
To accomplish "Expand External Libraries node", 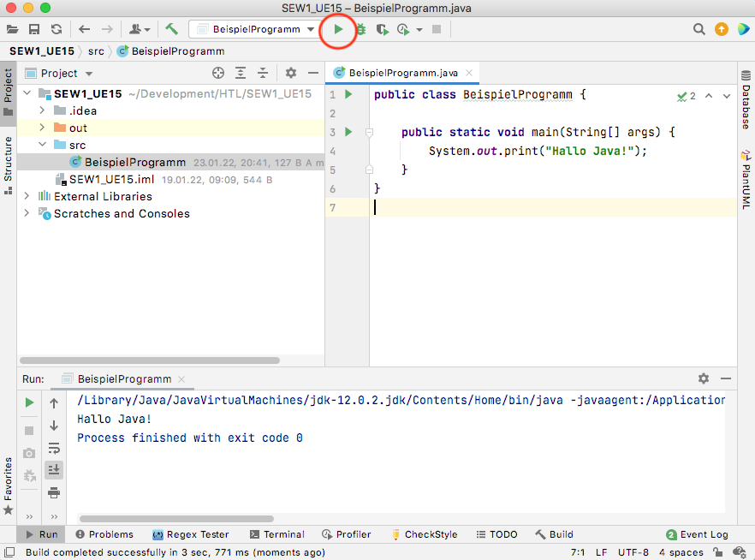I will click(x=27, y=196).
